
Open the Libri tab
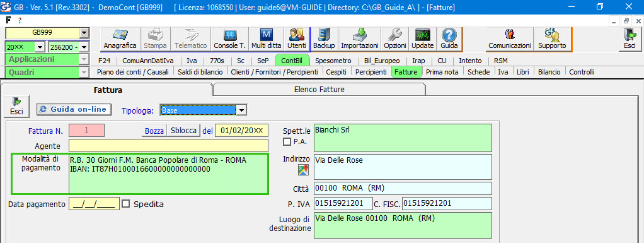click(523, 72)
